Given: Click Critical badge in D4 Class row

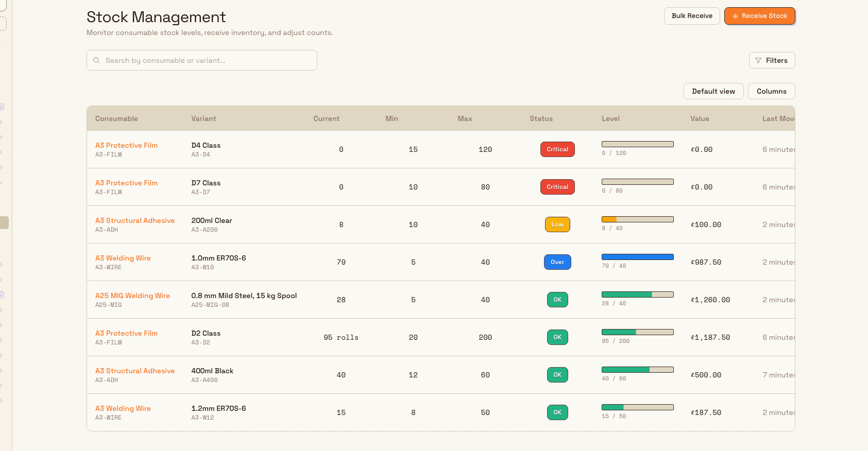Looking at the screenshot, I should (557, 149).
